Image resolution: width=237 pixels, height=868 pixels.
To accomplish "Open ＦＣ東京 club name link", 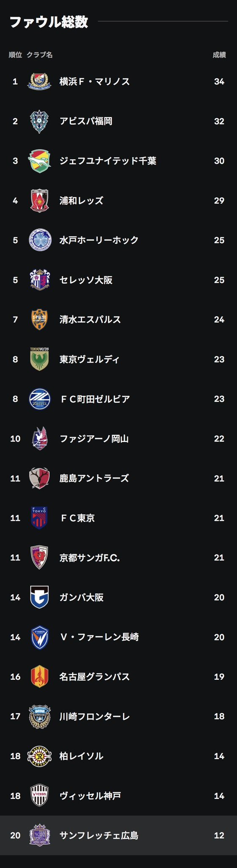I will [x=77, y=518].
